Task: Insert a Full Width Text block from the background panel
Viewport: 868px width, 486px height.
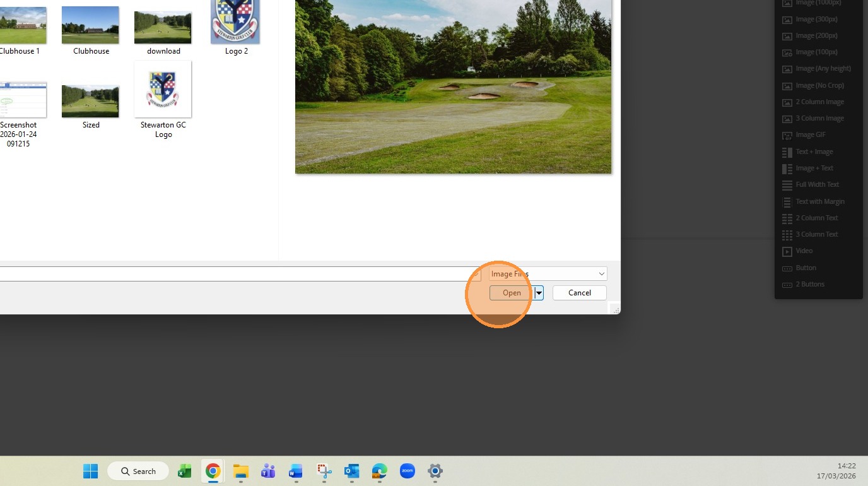Action: [811, 184]
